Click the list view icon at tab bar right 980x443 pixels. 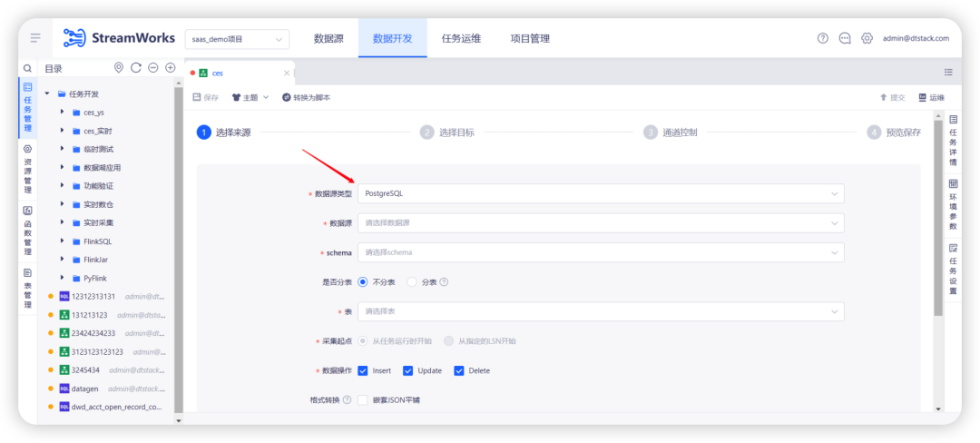[948, 73]
